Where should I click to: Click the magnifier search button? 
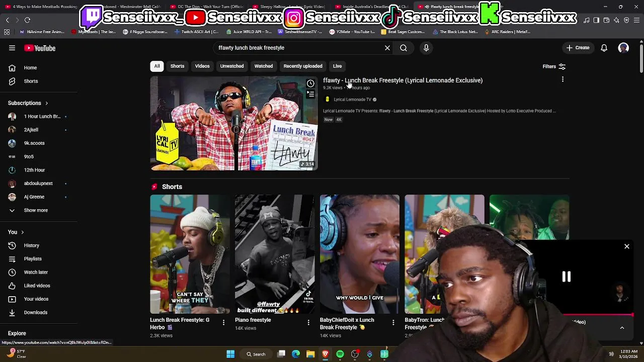click(x=404, y=48)
